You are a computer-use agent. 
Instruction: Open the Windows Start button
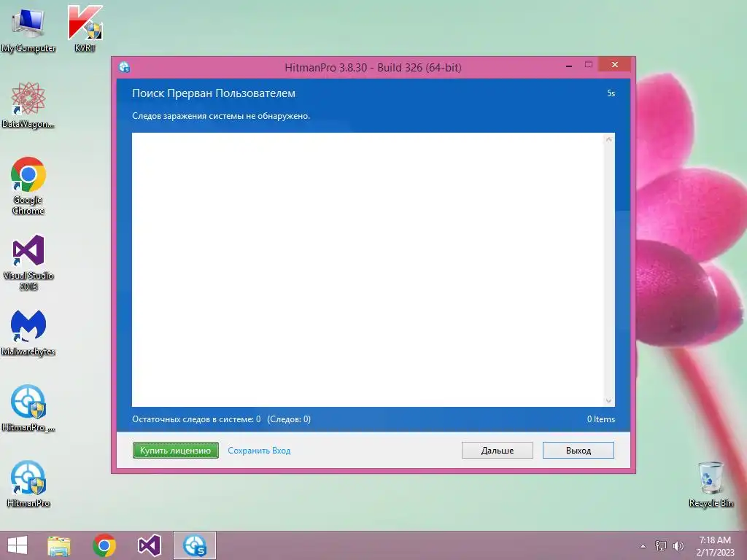(18, 545)
